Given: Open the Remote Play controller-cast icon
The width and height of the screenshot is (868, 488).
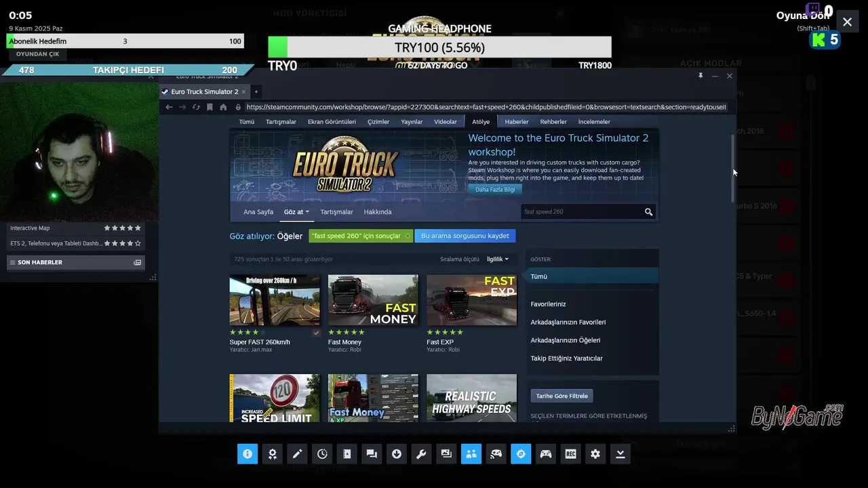Looking at the screenshot, I should [496, 454].
